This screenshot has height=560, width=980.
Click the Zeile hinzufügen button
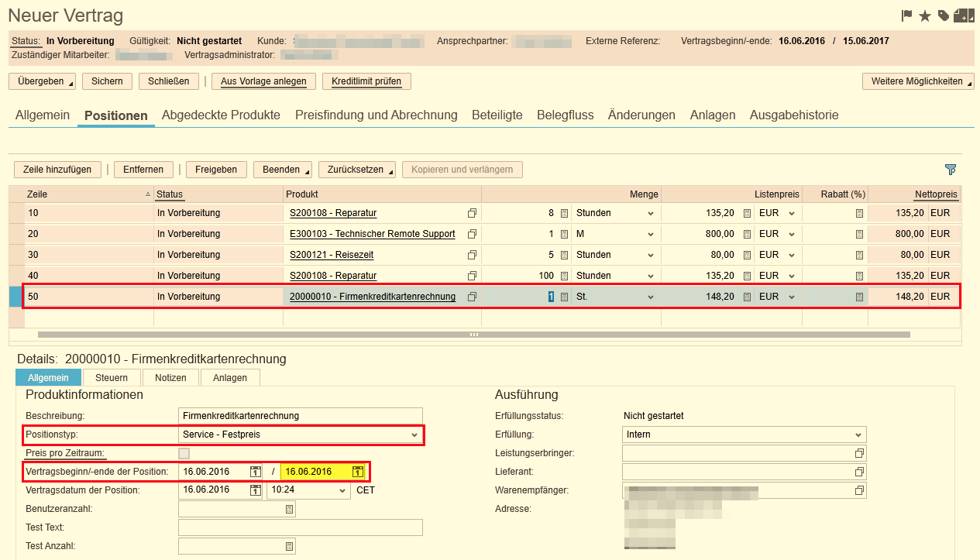click(x=57, y=170)
